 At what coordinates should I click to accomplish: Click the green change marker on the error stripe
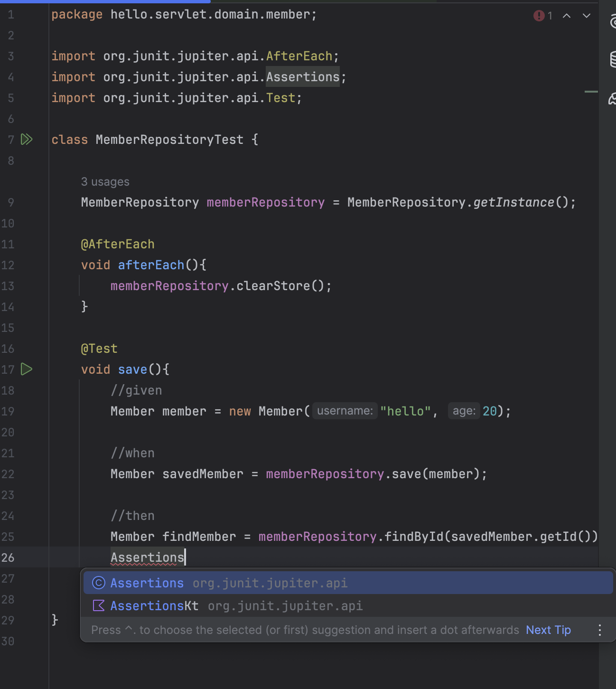(591, 91)
